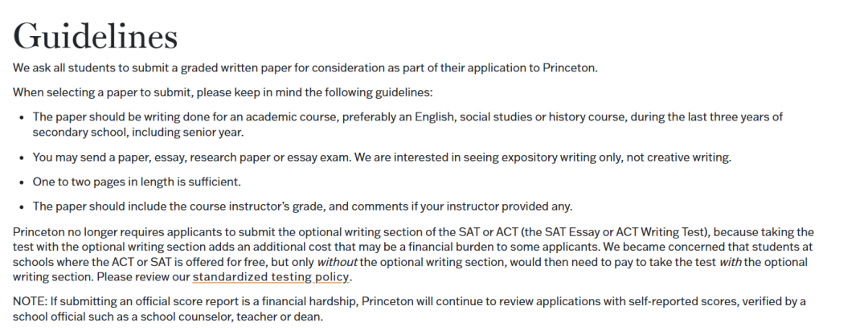Click the bullet marker beside "You may send a paper"
This screenshot has width=868, height=331.
coord(22,157)
